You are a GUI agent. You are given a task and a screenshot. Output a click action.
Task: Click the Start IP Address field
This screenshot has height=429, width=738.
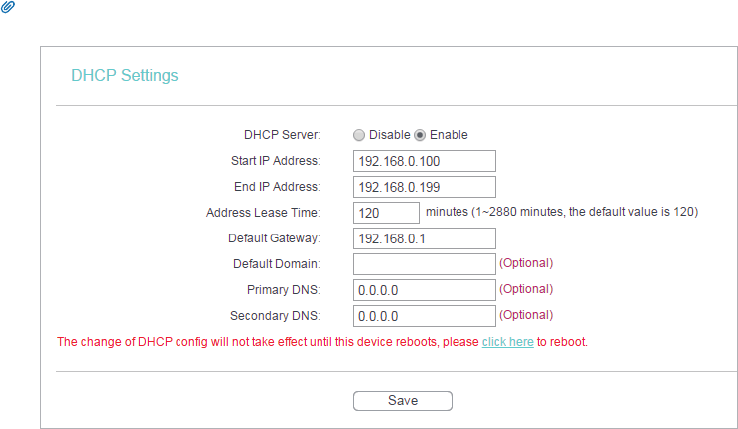click(424, 161)
